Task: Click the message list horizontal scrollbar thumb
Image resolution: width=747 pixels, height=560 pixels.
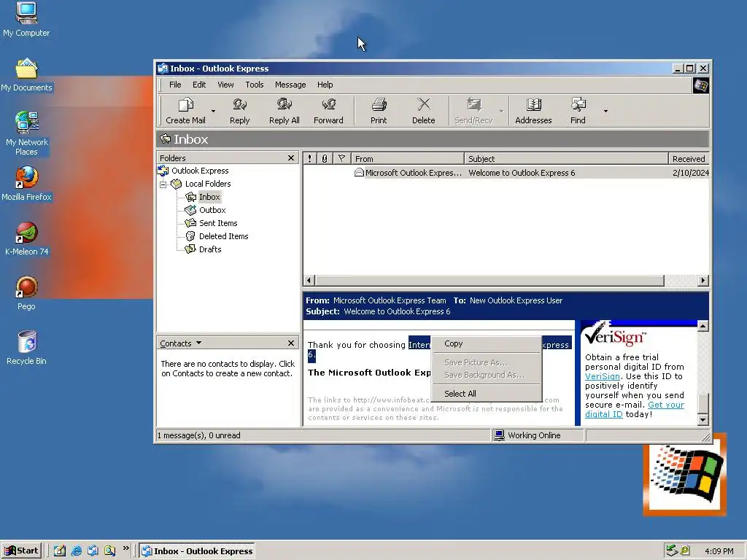Action: click(x=489, y=281)
